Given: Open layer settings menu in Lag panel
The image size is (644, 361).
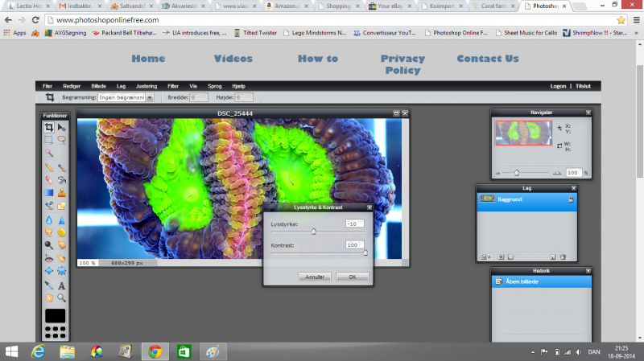Looking at the screenshot, I should tap(485, 257).
